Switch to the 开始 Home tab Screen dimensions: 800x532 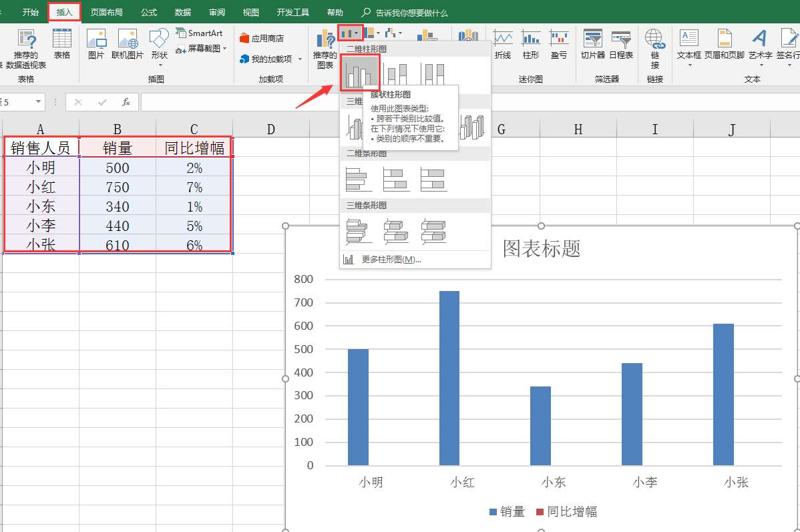[31, 12]
